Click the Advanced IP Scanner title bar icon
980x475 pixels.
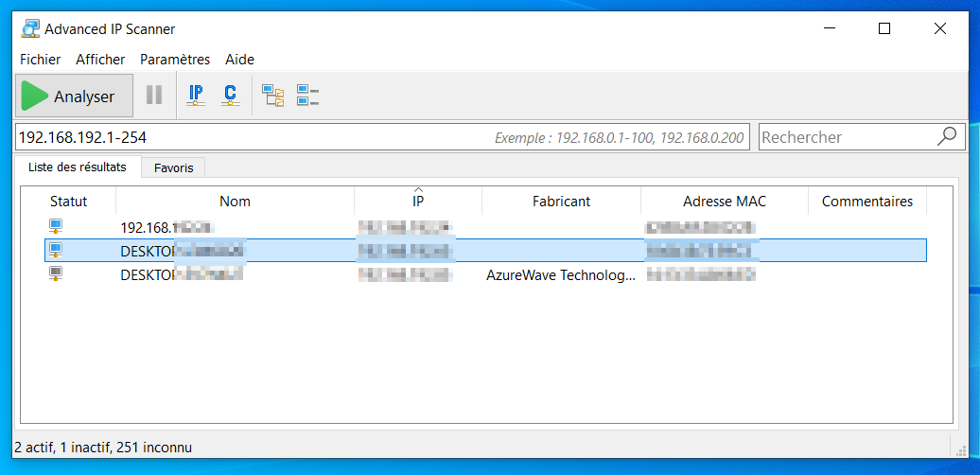pyautogui.click(x=30, y=28)
